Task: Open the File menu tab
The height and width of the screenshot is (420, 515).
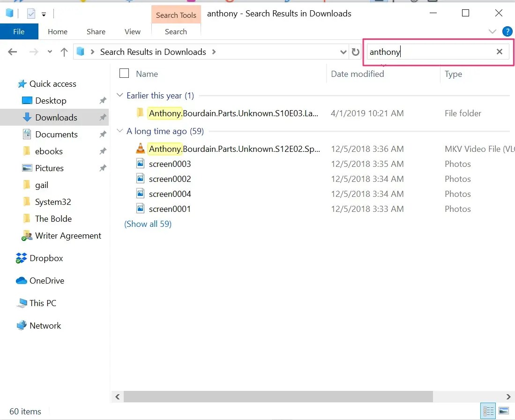Action: point(19,31)
